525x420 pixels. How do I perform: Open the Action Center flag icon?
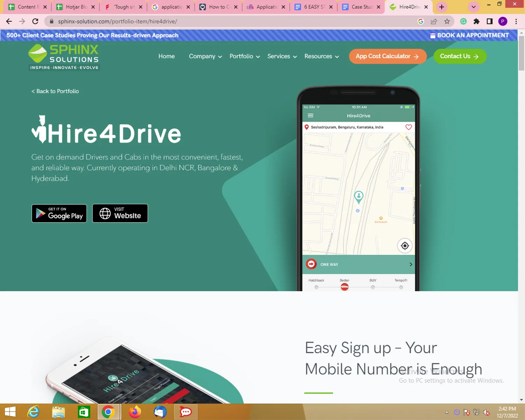(467, 412)
